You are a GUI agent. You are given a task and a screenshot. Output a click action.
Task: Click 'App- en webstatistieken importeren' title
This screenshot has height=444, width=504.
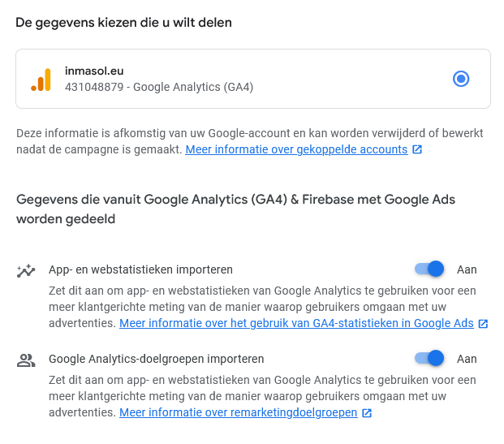(140, 269)
